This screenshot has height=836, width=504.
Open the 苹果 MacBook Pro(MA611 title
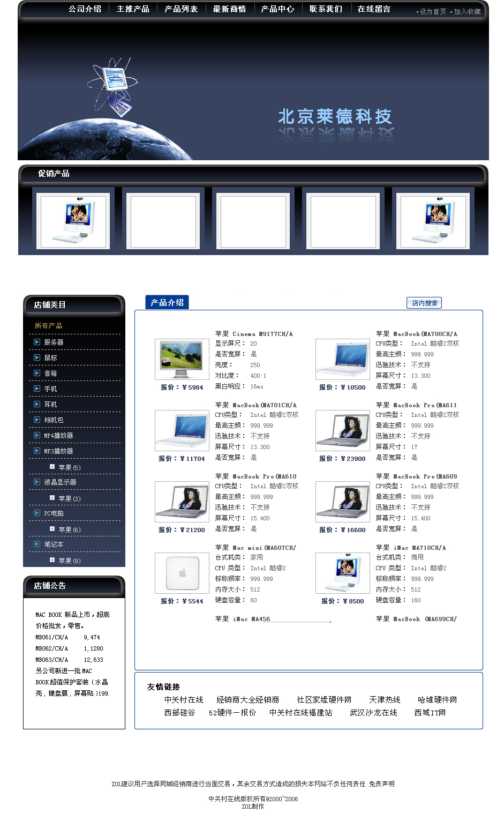pyautogui.click(x=416, y=405)
